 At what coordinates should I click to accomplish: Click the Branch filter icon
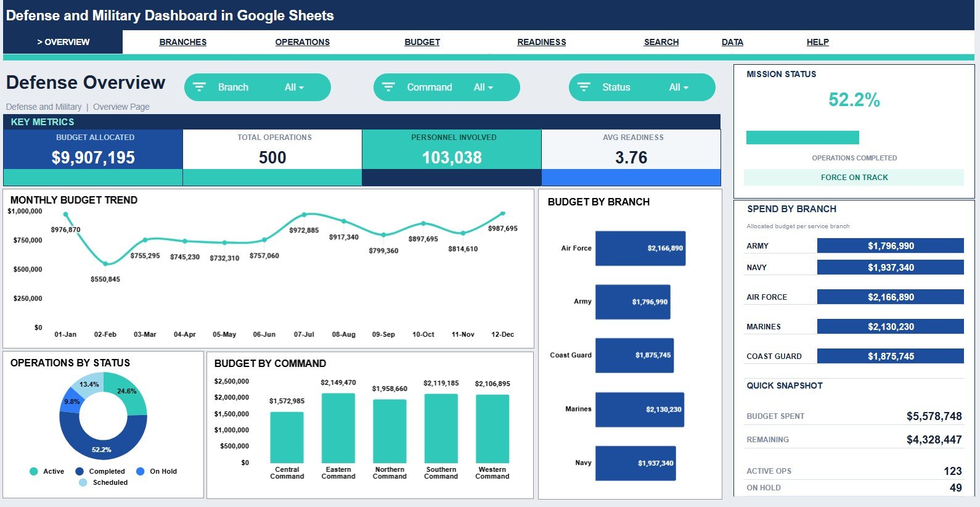(x=199, y=87)
